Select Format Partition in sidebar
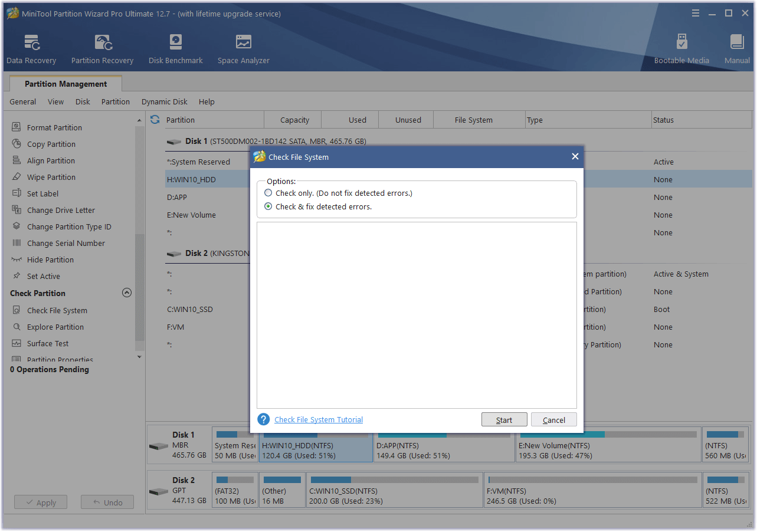The width and height of the screenshot is (757, 532). 54,127
